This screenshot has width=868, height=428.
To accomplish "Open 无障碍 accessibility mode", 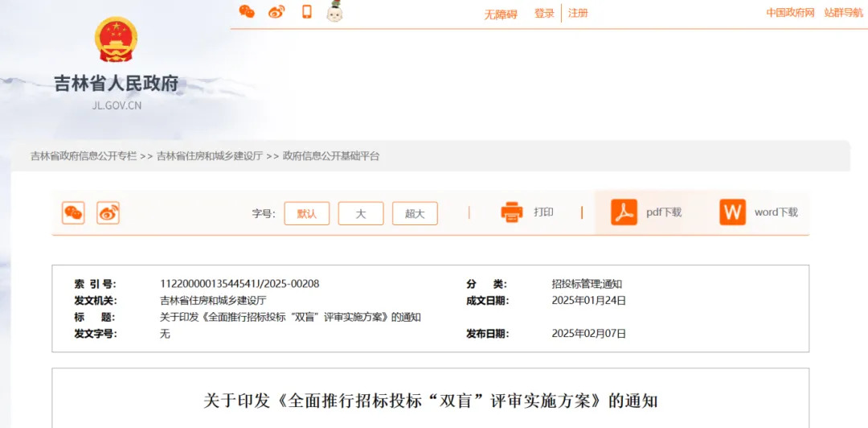I will coord(501,14).
